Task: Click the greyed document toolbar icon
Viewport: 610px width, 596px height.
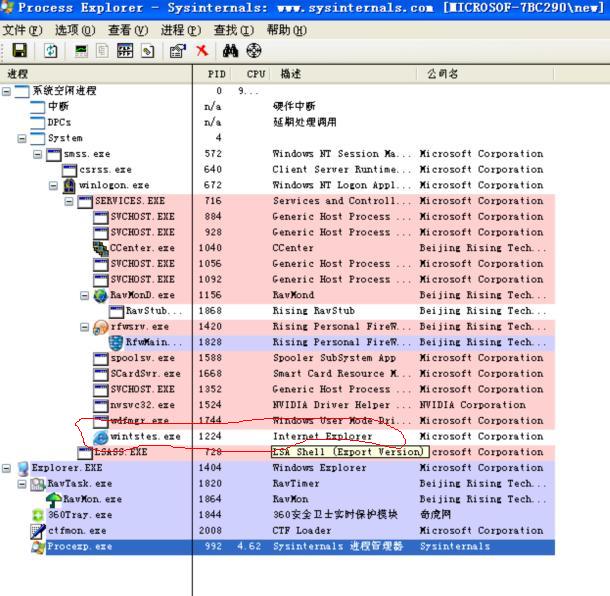Action: point(102,51)
